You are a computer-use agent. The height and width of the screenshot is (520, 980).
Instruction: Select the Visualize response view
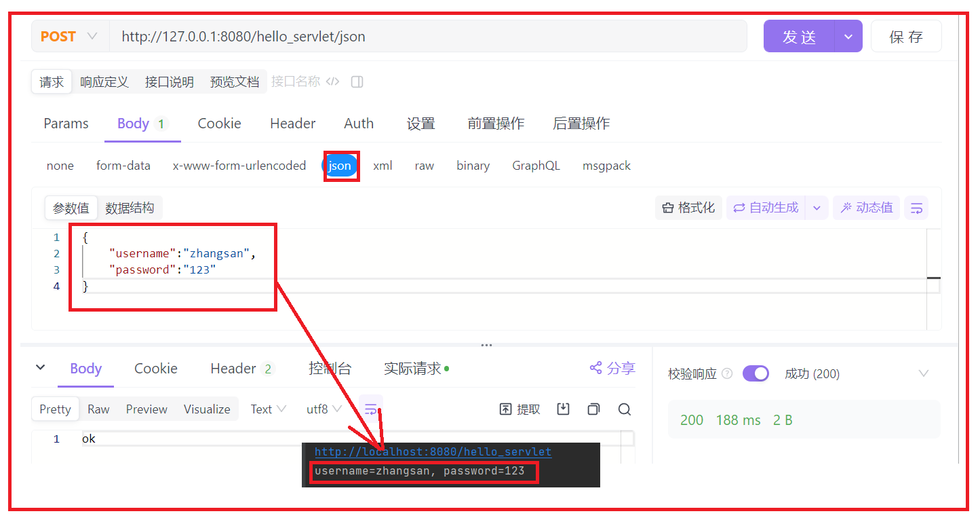point(207,409)
